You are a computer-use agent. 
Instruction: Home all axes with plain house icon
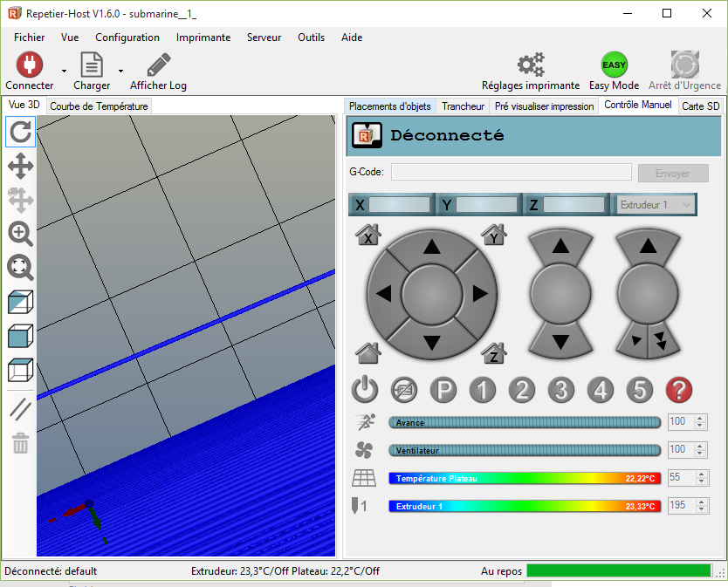368,353
